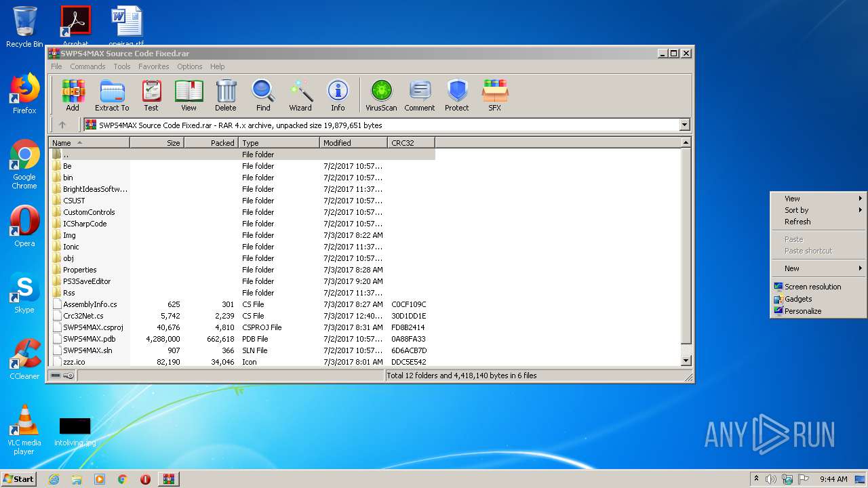
Task: Click the taskbar volume icon
Action: (x=771, y=479)
